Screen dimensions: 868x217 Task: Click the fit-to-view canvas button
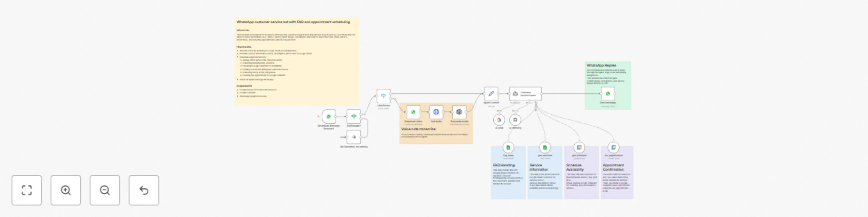click(27, 190)
